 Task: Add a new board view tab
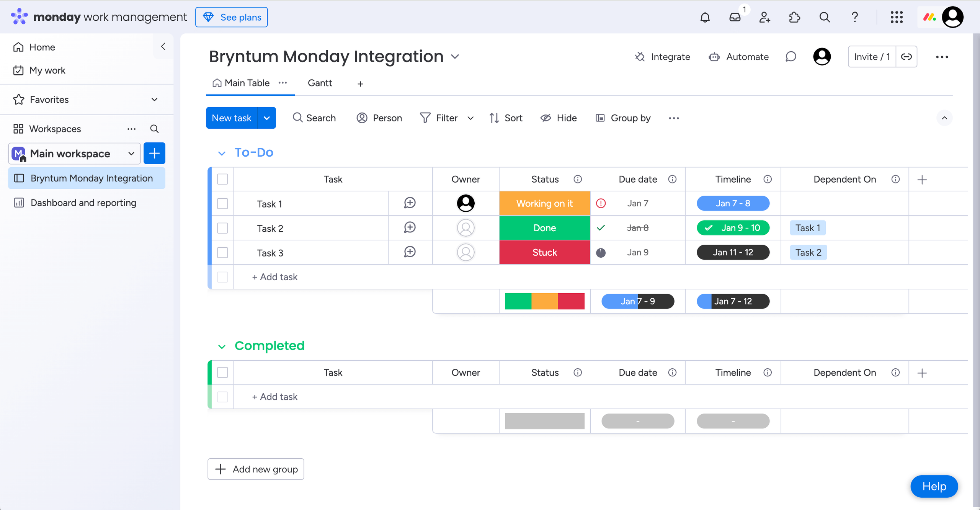(x=360, y=84)
